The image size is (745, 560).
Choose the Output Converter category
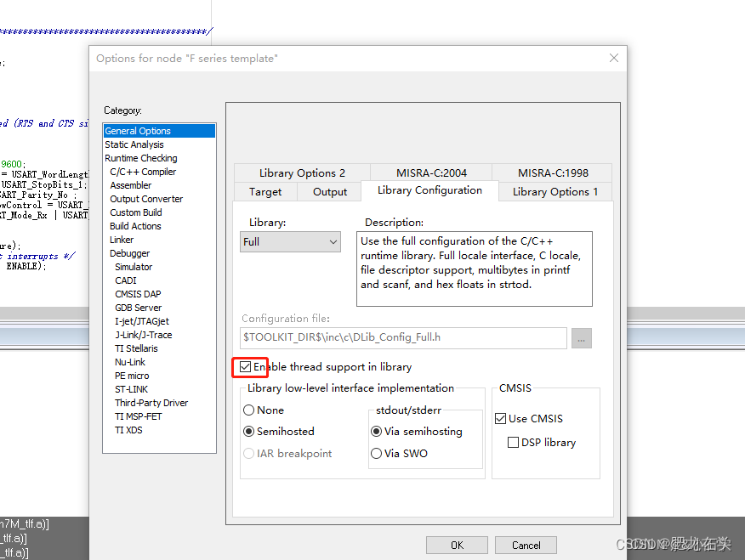click(x=146, y=199)
